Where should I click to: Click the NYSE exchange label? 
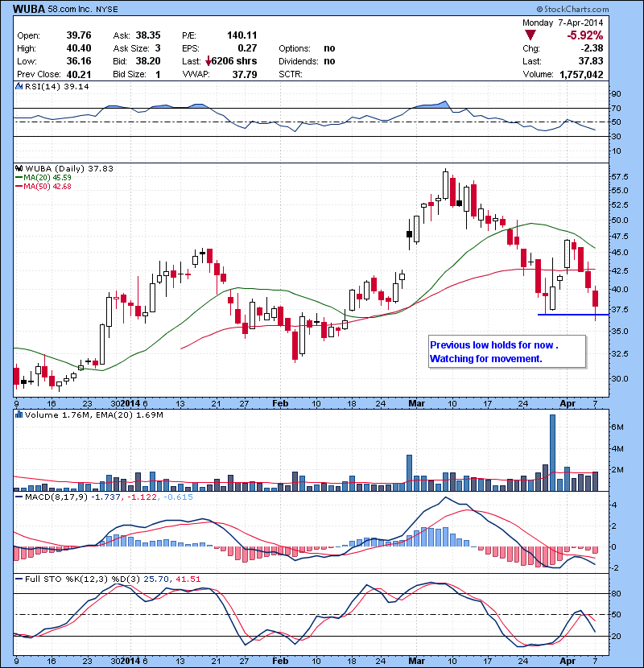(106, 10)
